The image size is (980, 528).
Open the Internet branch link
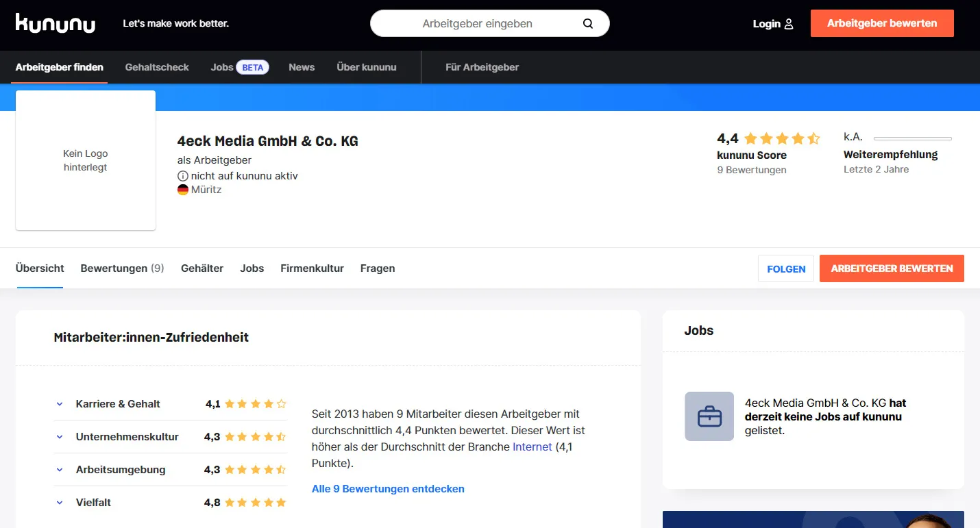point(532,447)
